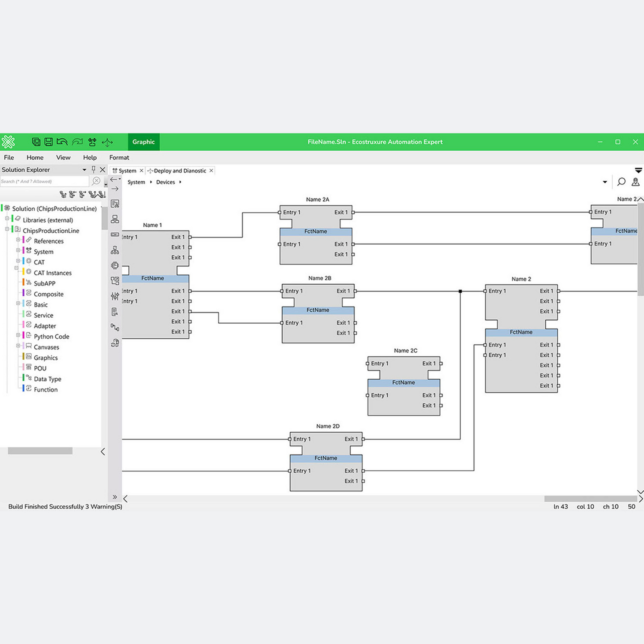Click Devices in the breadcrumb path
Image resolution: width=644 pixels, height=644 pixels.
click(165, 182)
